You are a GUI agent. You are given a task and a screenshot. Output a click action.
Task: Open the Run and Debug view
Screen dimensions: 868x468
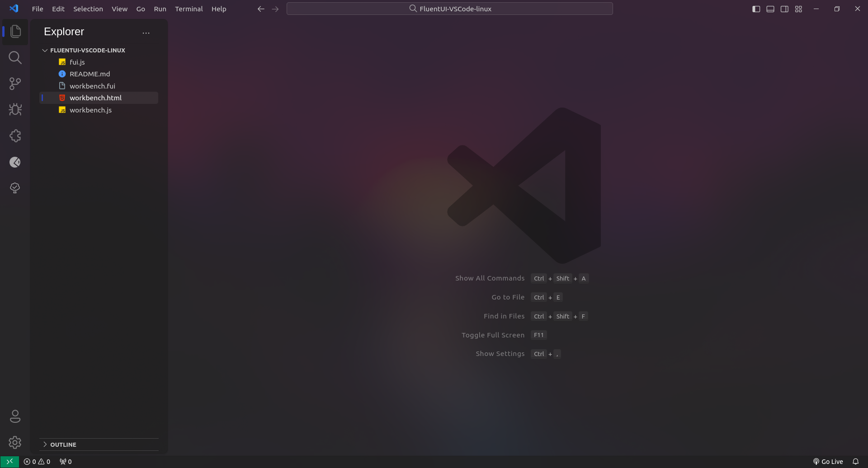coord(15,109)
